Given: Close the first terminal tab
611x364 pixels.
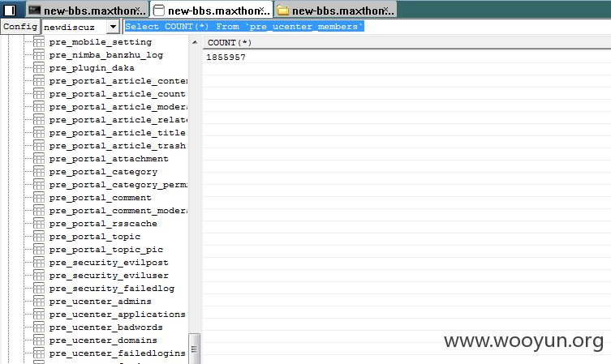Looking at the screenshot, I should pos(138,9).
